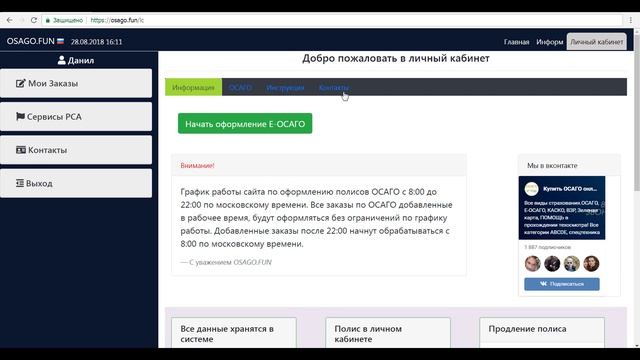Click Добро пожаловать в личный кабинет heading

396,58
